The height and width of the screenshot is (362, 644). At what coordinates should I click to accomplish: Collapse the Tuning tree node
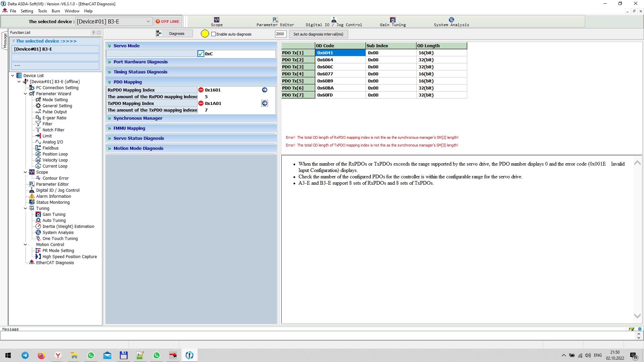pyautogui.click(x=25, y=208)
